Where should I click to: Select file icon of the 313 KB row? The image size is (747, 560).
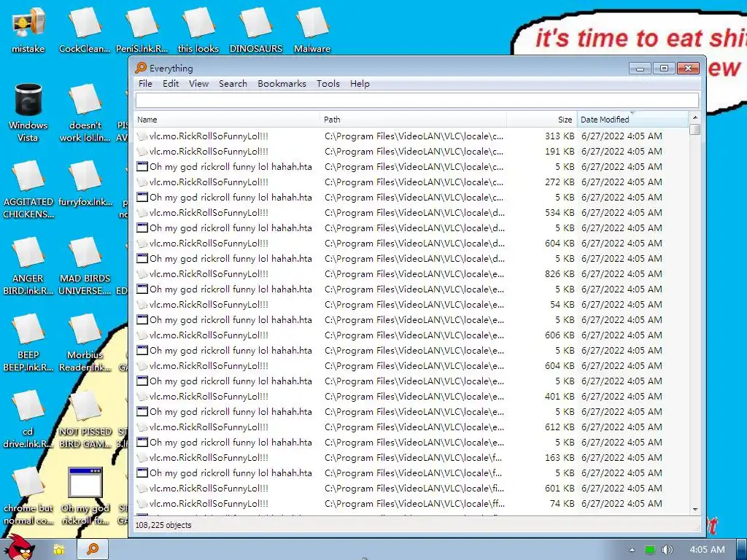142,136
